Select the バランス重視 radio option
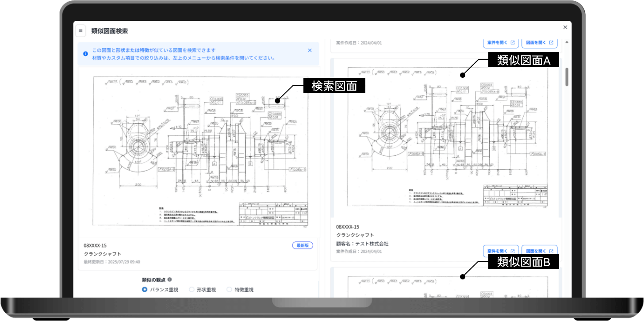The width and height of the screenshot is (644, 321). [x=145, y=290]
